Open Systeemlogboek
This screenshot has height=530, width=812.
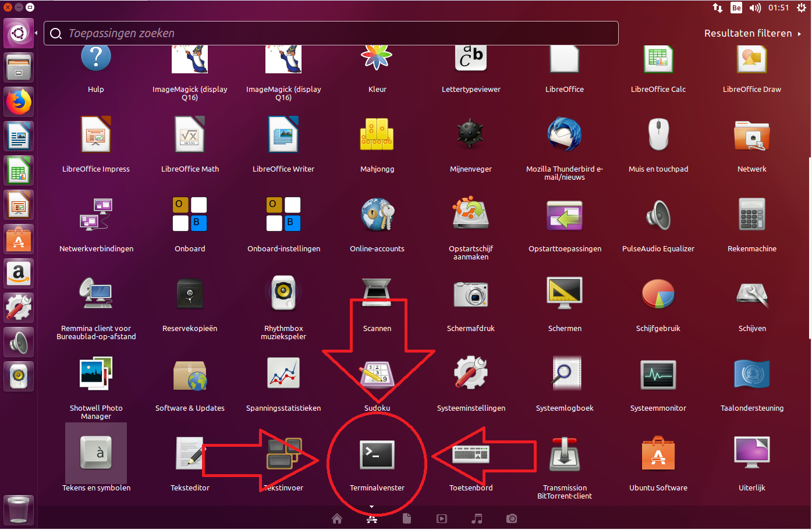pos(565,374)
